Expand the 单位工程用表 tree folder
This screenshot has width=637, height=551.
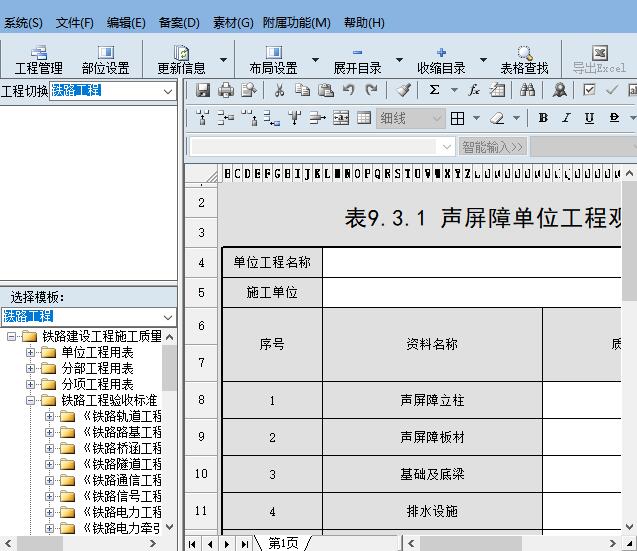click(x=31, y=352)
